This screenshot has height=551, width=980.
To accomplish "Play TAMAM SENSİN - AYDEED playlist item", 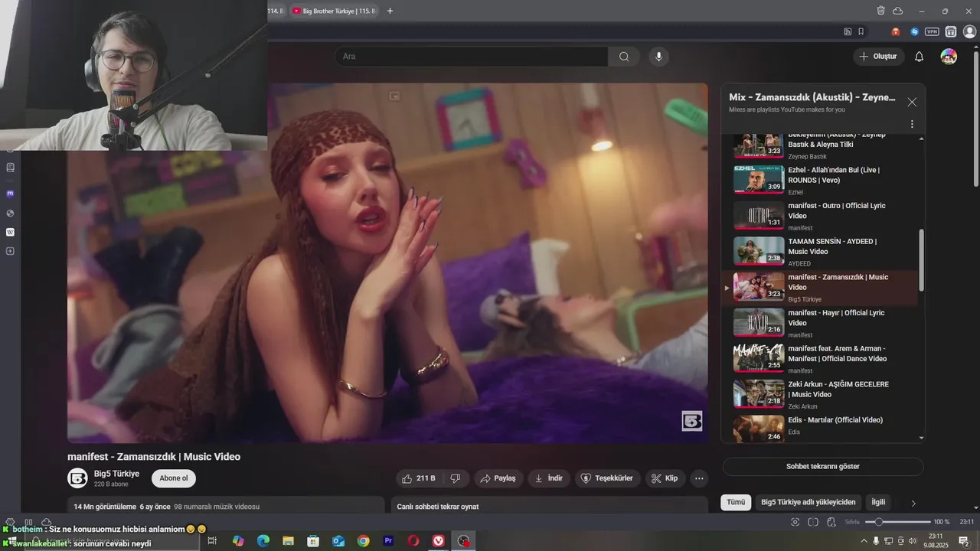I will tap(822, 252).
